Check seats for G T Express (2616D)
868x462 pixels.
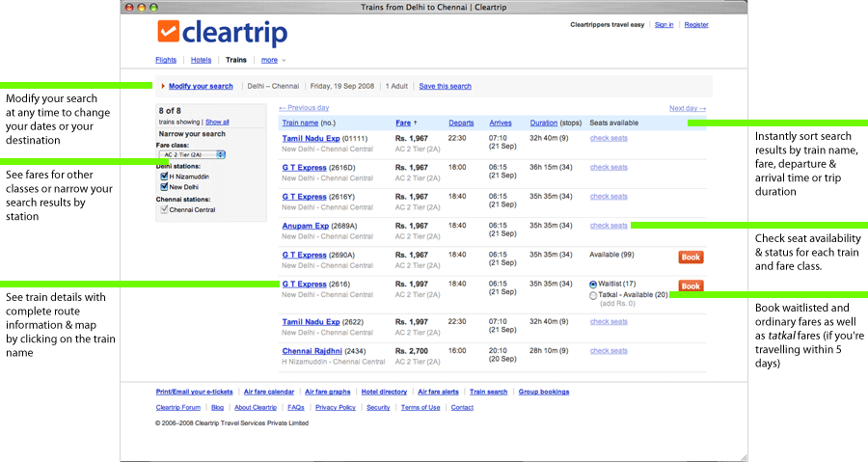click(x=609, y=167)
